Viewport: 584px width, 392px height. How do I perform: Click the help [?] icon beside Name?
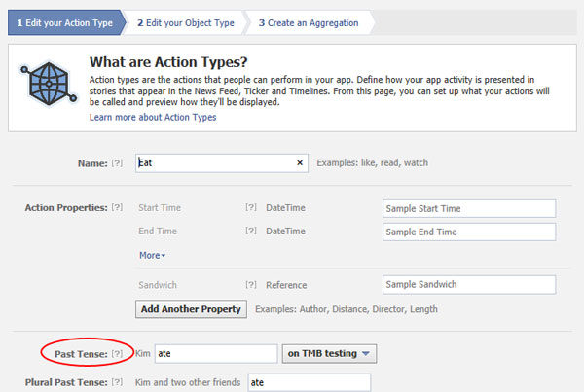point(118,163)
